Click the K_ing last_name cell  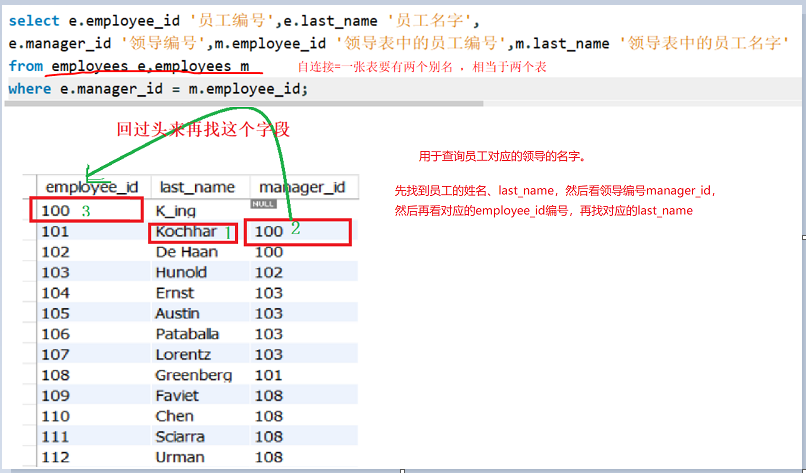[200, 210]
